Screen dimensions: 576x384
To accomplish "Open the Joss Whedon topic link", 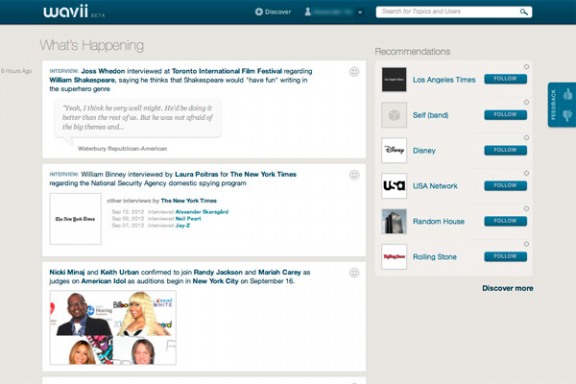I will (x=103, y=71).
